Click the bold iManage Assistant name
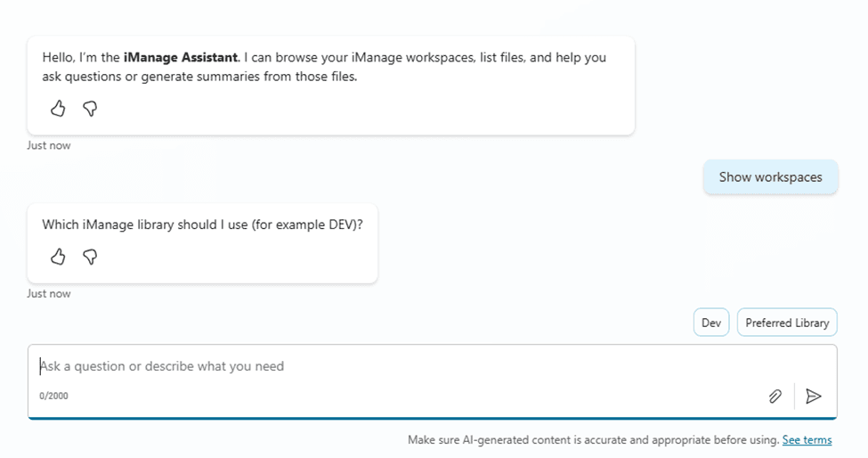Image resolution: width=868 pixels, height=458 pixels. point(181,57)
